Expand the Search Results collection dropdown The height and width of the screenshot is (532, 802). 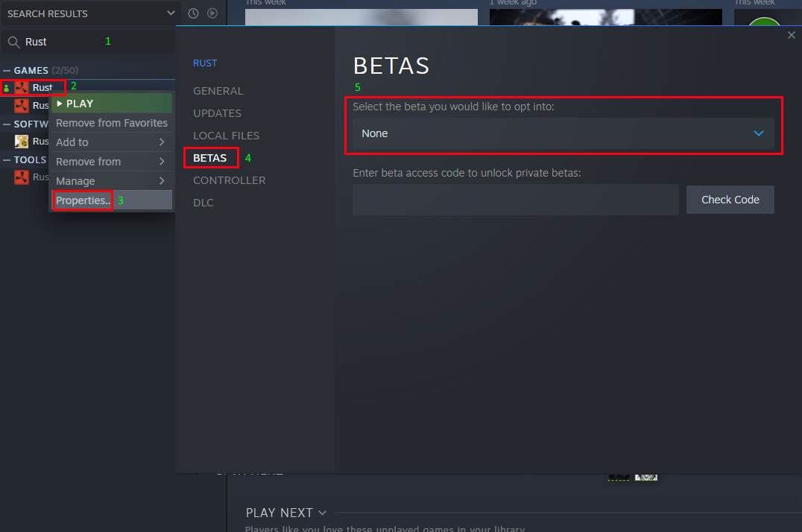[171, 13]
